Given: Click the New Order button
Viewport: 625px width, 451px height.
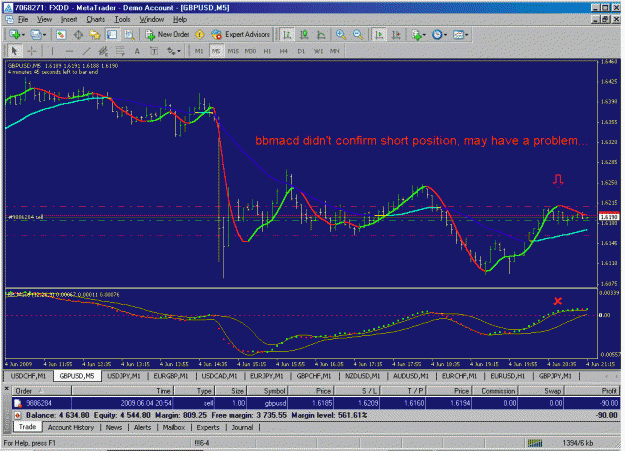Looking at the screenshot, I should point(167,35).
